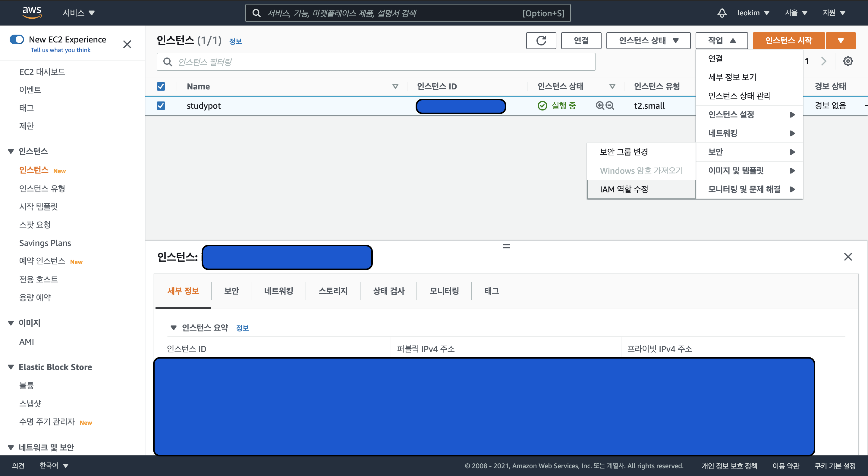Switch to the 보안 details tab
Screen dimensions: 868x476
tap(231, 291)
